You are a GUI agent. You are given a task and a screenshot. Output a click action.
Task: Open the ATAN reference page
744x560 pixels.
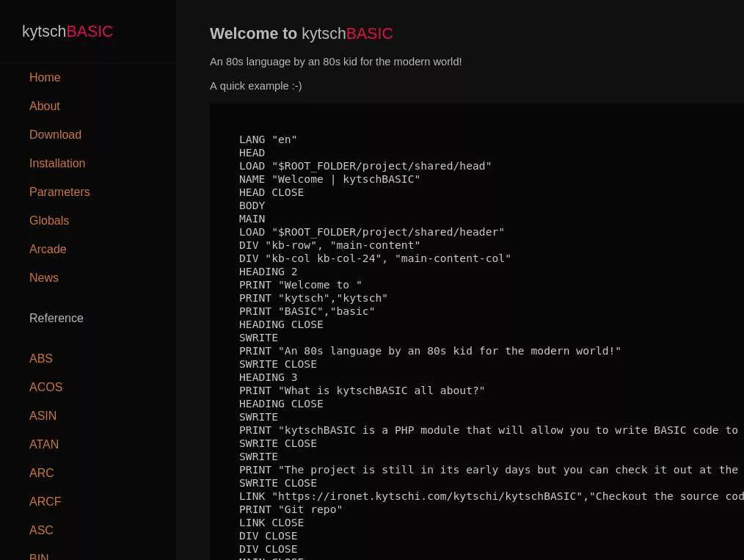click(x=43, y=444)
